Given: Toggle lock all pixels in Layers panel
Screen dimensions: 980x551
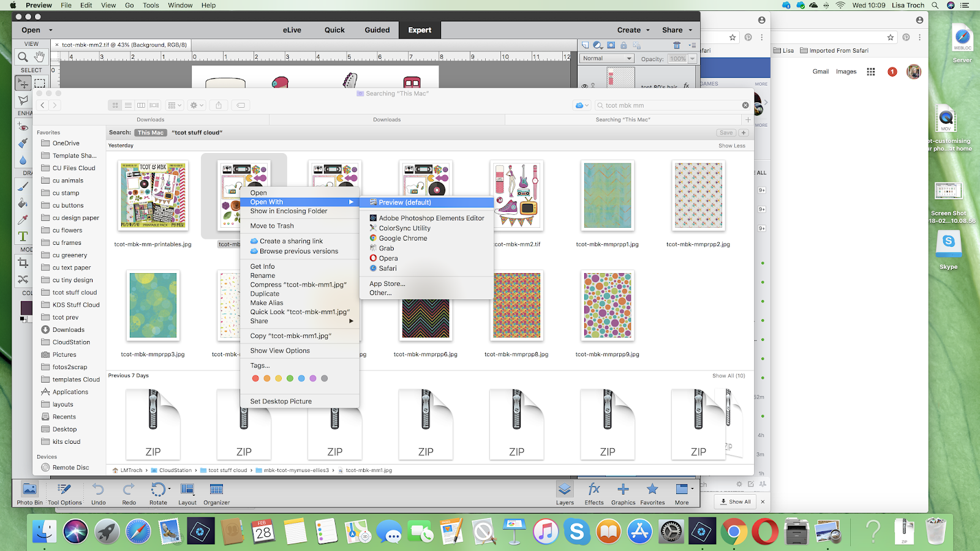Looking at the screenshot, I should click(624, 45).
